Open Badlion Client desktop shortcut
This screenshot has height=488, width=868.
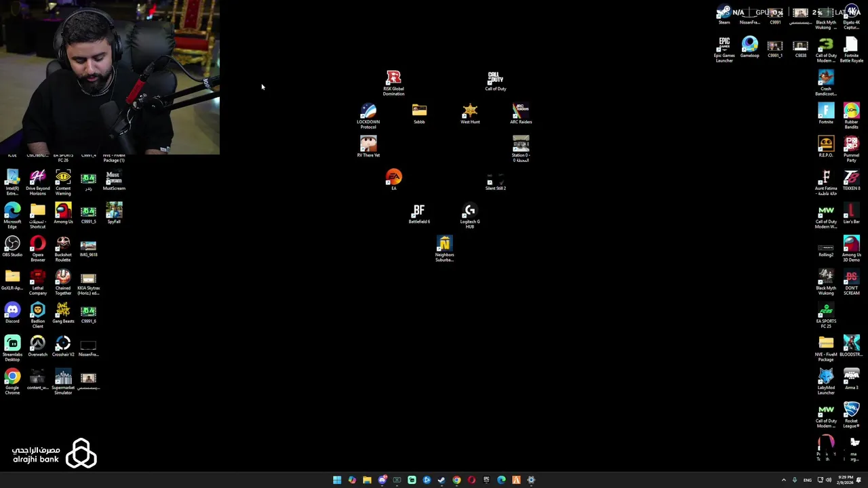pos(37,315)
